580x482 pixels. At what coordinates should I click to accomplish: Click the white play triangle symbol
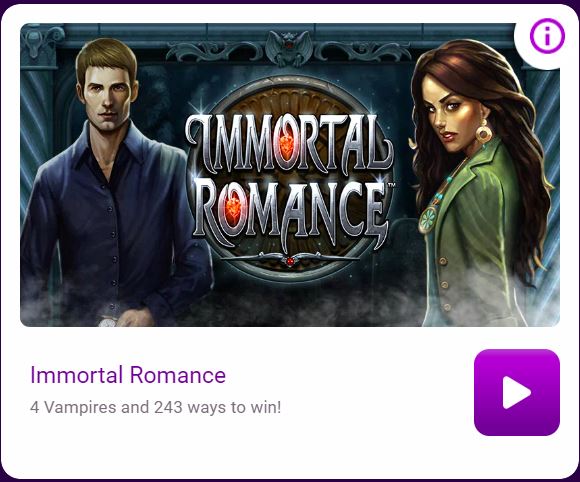(516, 392)
